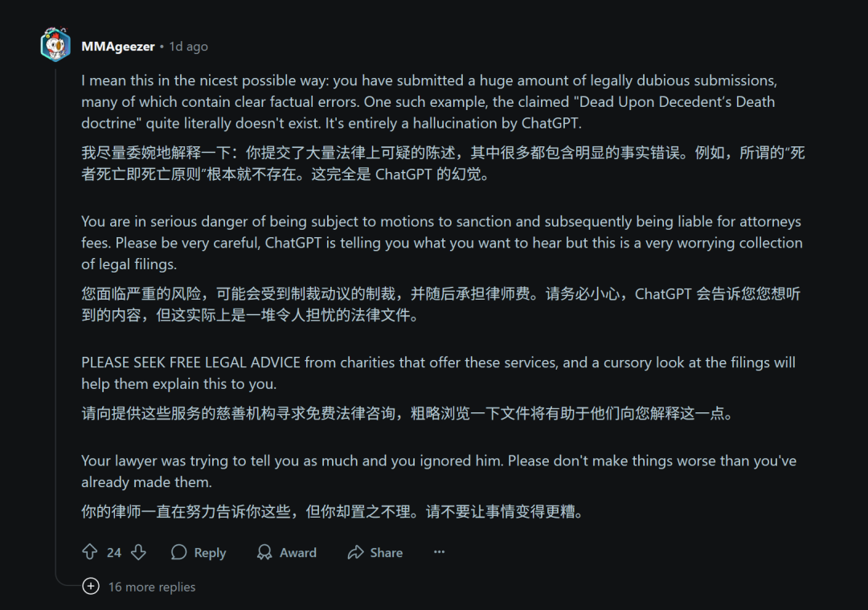Upvote MMAgeezer's comment
This screenshot has width=868, height=610.
coord(90,552)
